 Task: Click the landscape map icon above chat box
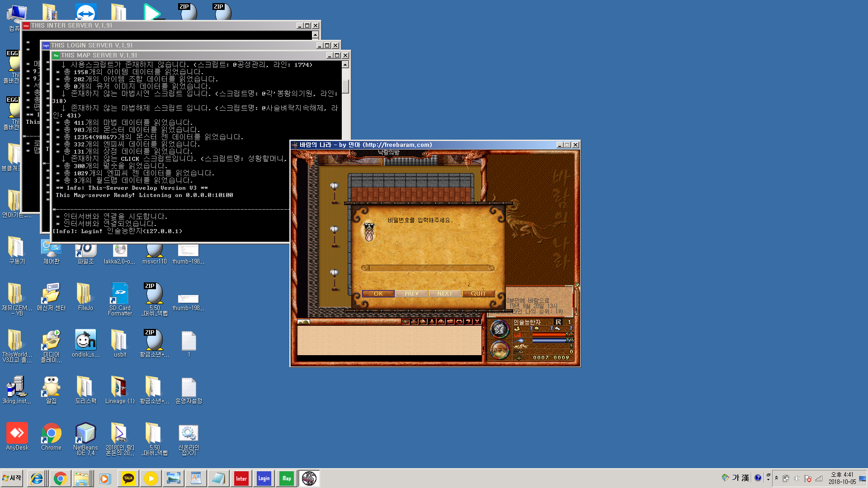(x=303, y=322)
